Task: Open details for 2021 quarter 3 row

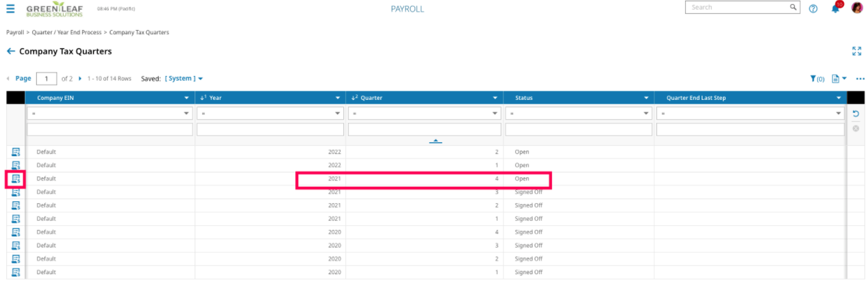Action: point(16,192)
